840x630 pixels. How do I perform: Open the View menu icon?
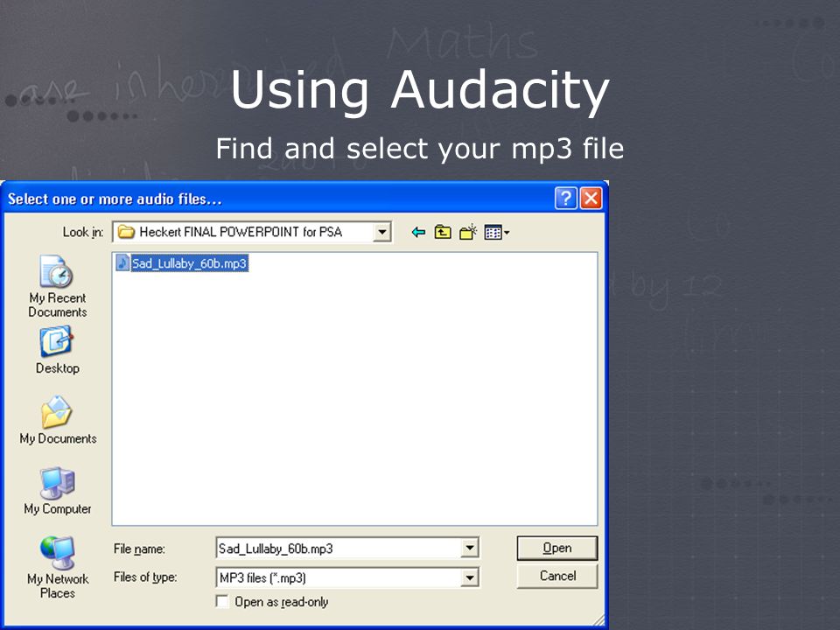497,232
